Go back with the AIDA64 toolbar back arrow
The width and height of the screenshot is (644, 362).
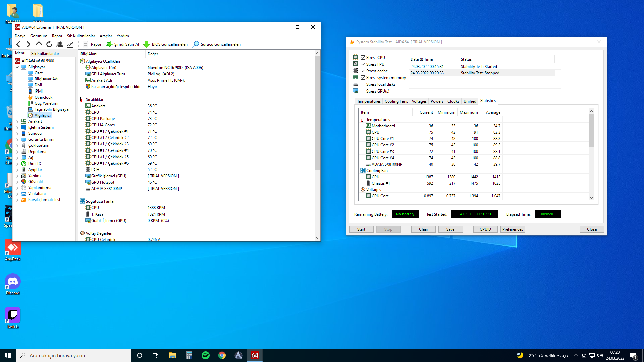coord(18,44)
